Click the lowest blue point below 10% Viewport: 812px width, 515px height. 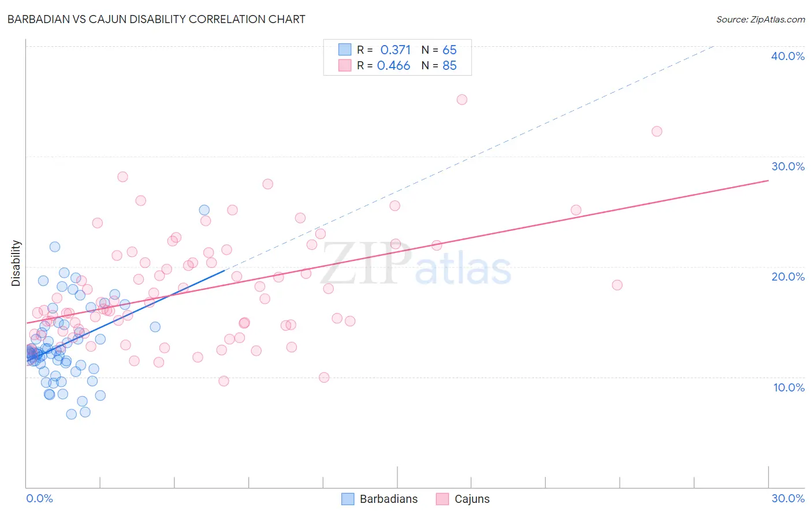72,414
